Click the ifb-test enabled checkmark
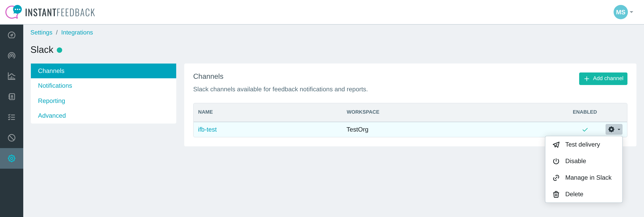 [585, 130]
